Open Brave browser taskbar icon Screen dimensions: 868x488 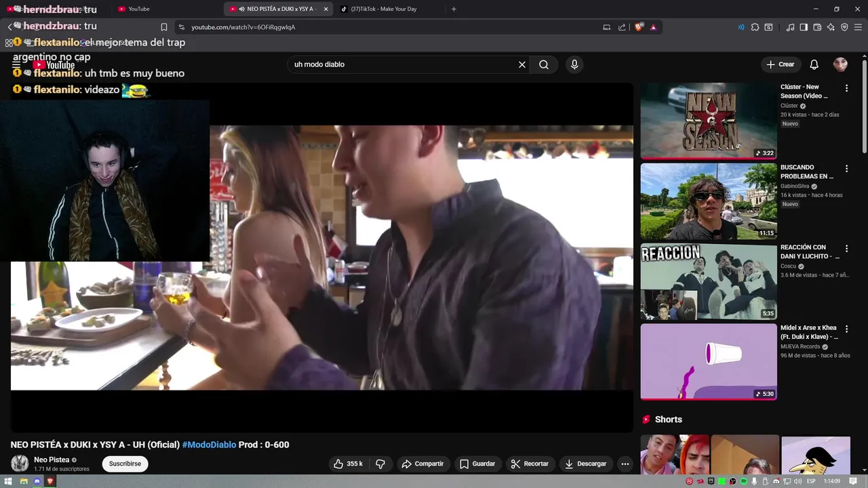tap(50, 481)
